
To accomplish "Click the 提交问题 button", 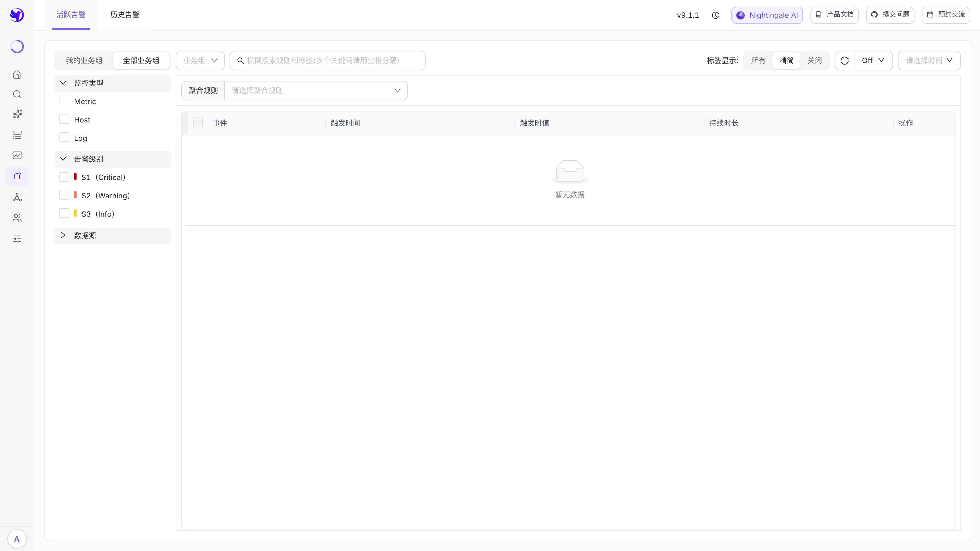I will 890,15.
